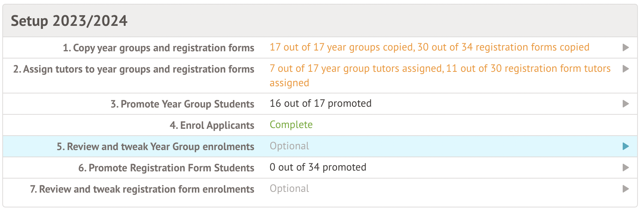
Task: Click blue arrow on highlighted row 5
Action: coord(625,146)
